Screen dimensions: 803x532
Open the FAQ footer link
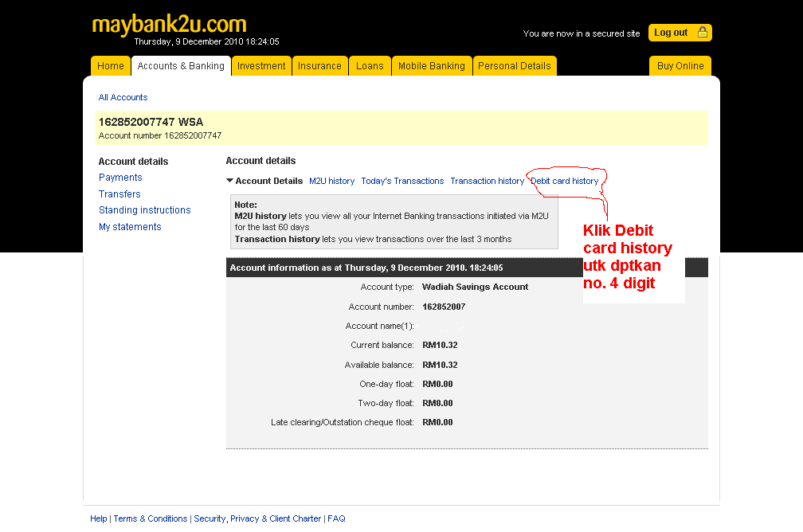[x=336, y=518]
